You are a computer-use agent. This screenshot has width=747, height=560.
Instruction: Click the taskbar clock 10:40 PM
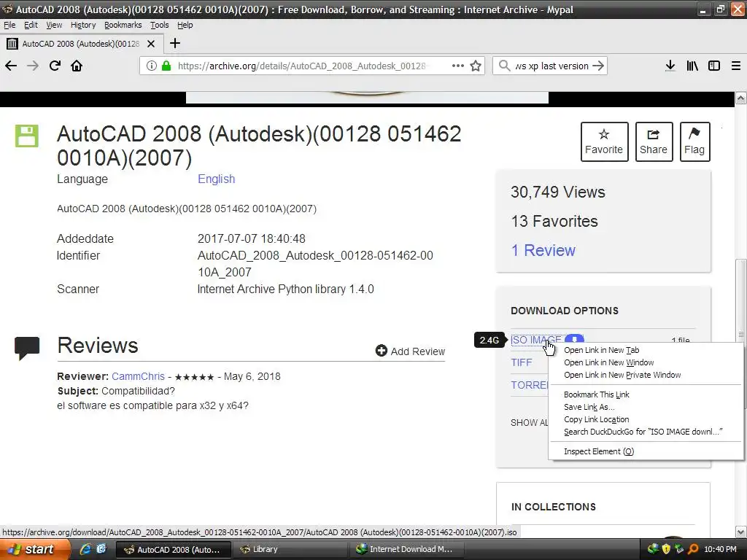720,549
